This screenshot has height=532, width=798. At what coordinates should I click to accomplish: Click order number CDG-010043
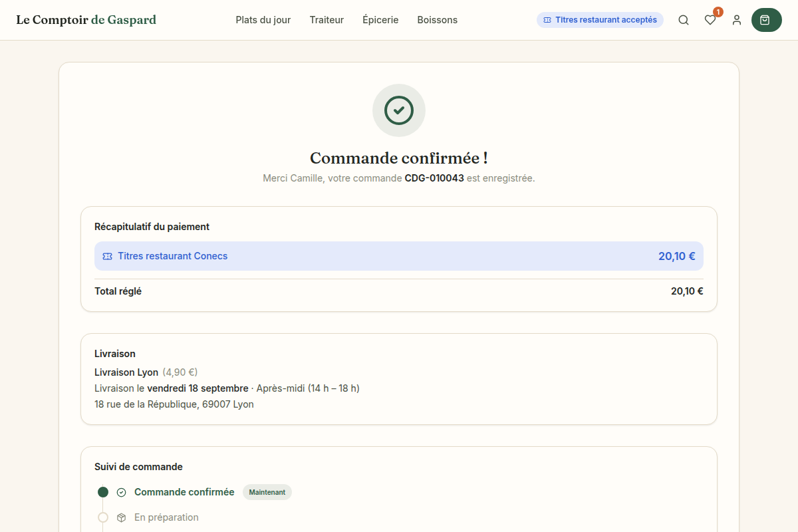click(434, 178)
